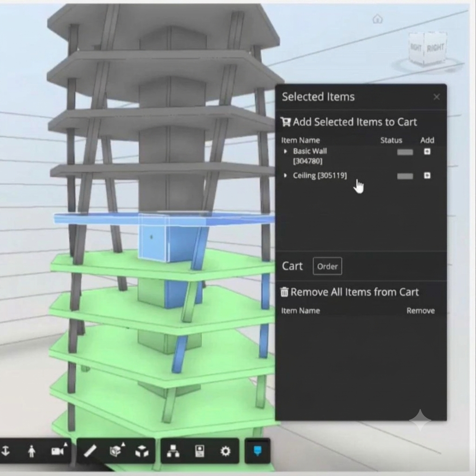Close the Selected Items panel
Screen dimensions: 476x476
[x=436, y=97]
